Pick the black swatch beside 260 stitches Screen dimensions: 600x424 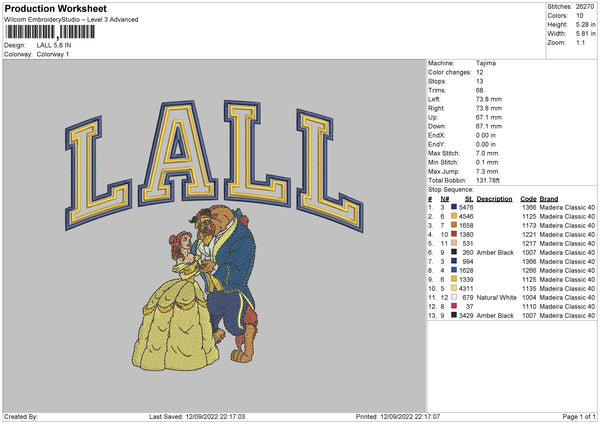coord(454,252)
